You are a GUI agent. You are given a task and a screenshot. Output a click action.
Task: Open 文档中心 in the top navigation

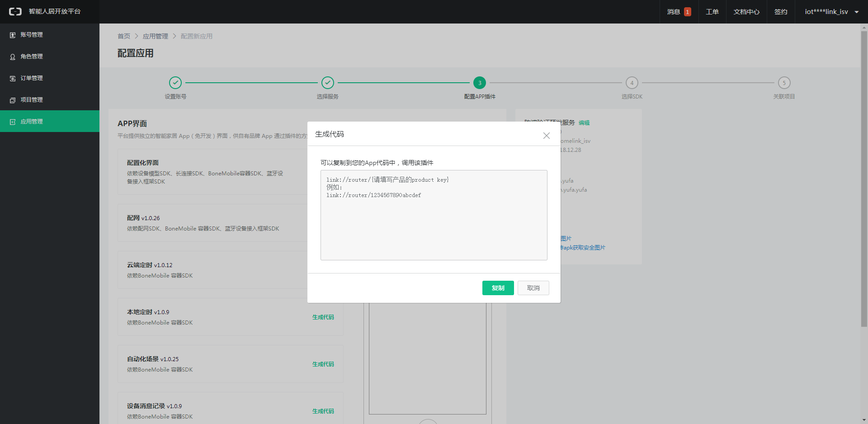(746, 12)
